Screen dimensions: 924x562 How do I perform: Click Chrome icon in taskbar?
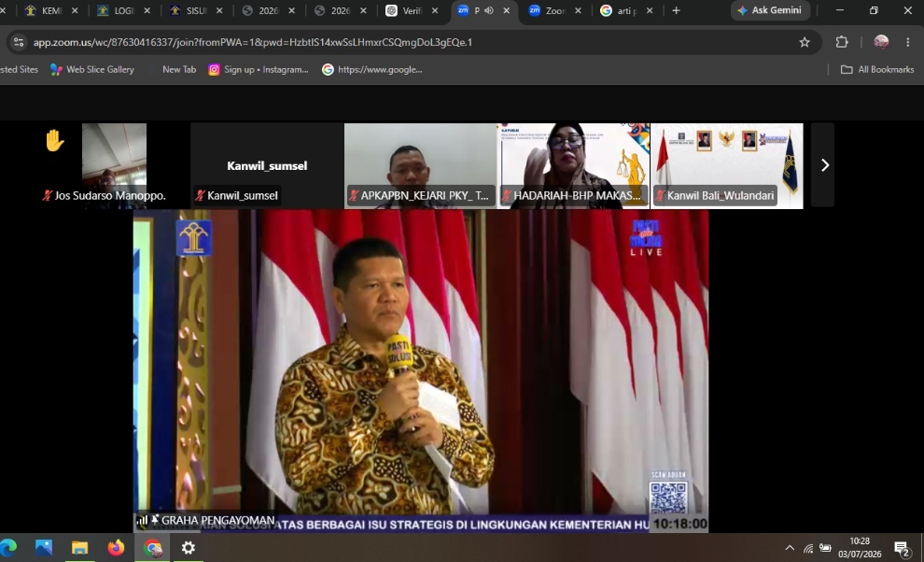(x=153, y=548)
